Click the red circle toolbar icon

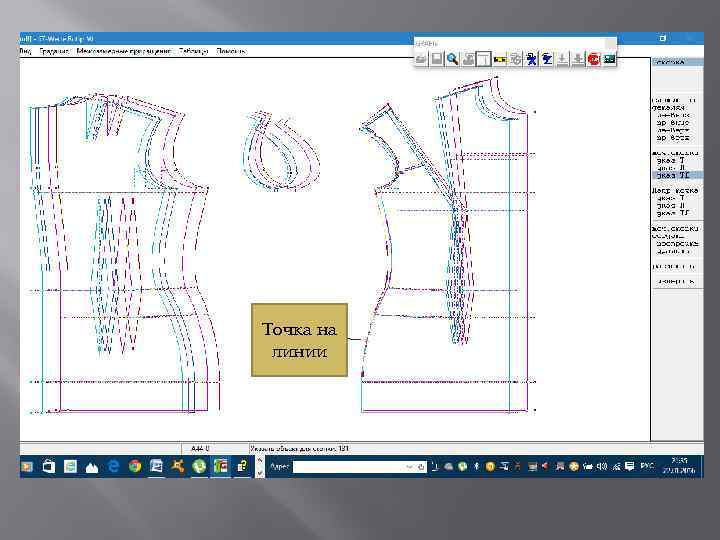594,59
